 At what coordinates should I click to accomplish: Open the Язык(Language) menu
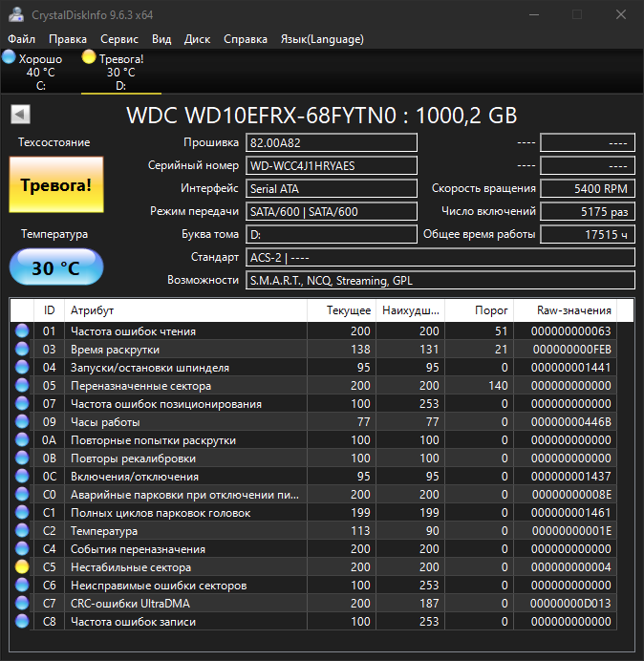pos(322,39)
